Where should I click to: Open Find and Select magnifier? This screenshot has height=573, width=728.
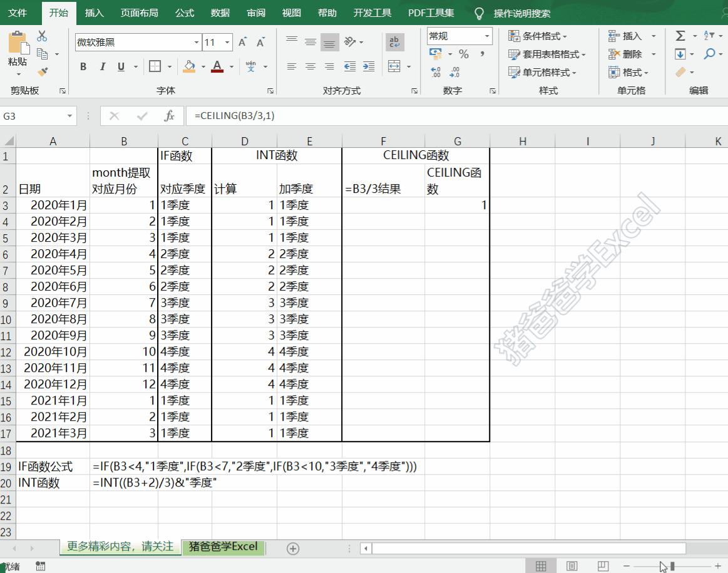pyautogui.click(x=709, y=54)
